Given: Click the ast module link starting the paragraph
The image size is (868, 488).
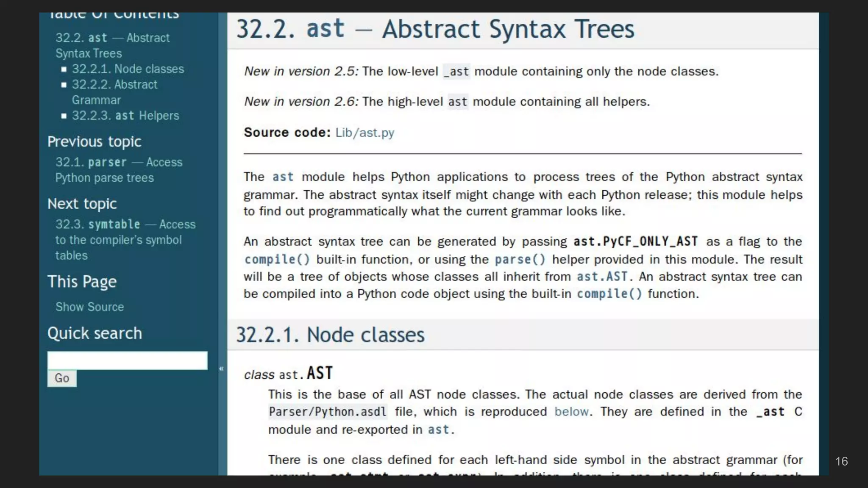Looking at the screenshot, I should pyautogui.click(x=283, y=177).
